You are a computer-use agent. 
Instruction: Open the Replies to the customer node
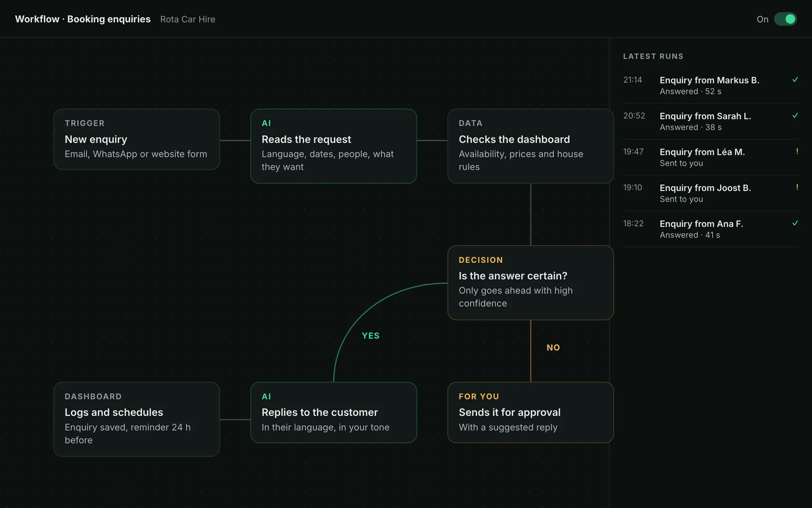click(334, 412)
